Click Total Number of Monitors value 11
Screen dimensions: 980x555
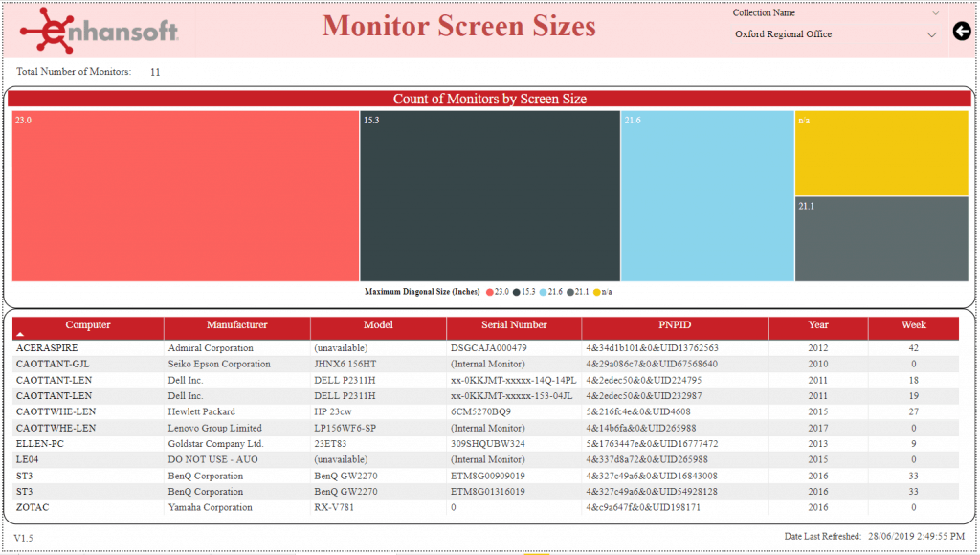[155, 72]
